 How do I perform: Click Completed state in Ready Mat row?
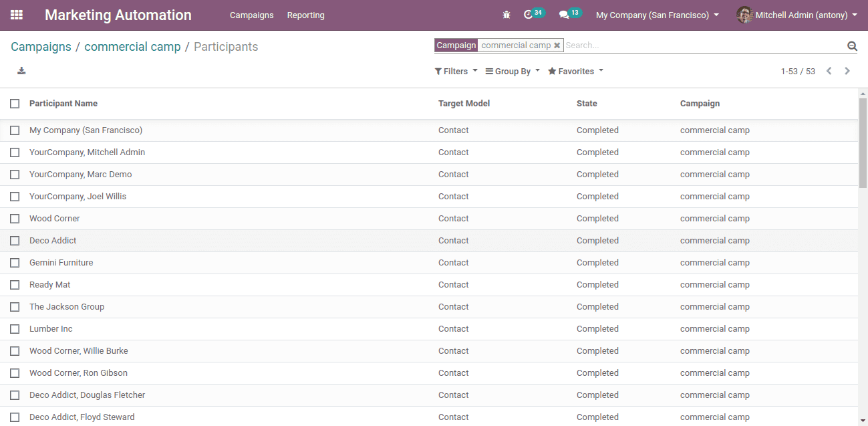pyautogui.click(x=598, y=285)
